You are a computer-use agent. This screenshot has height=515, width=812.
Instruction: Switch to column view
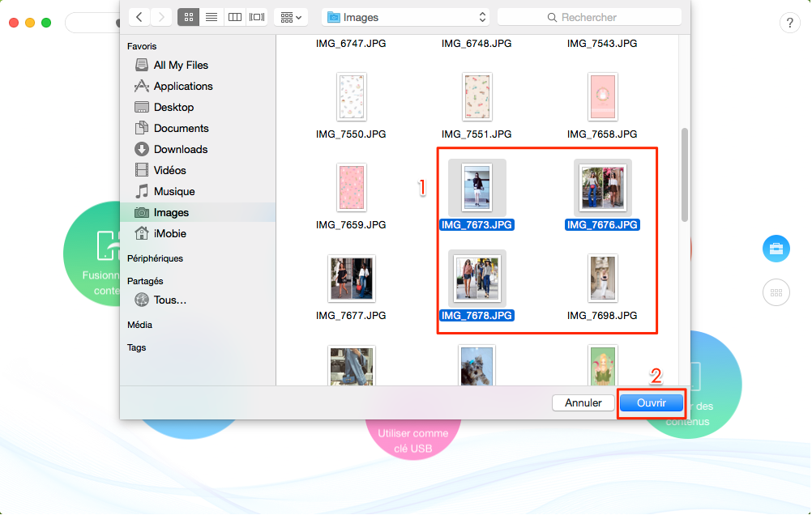234,17
